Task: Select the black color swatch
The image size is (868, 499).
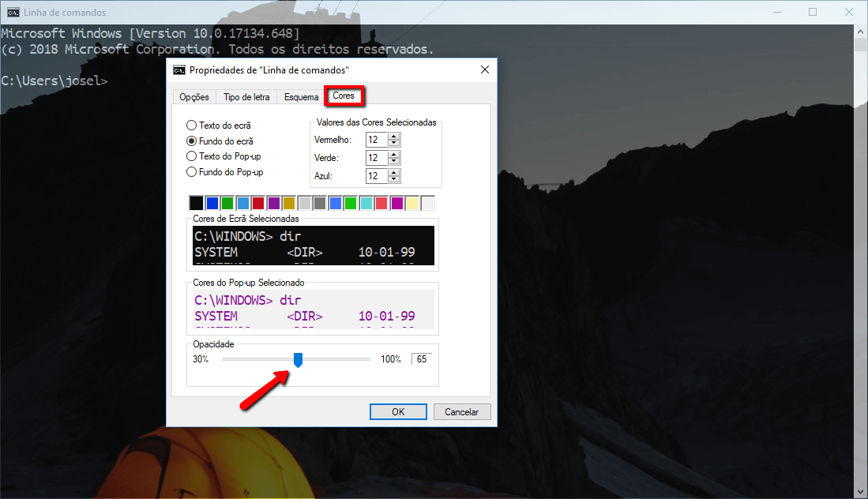Action: 197,203
